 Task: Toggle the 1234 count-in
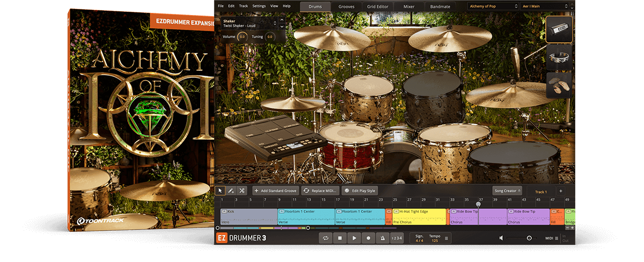(396, 238)
